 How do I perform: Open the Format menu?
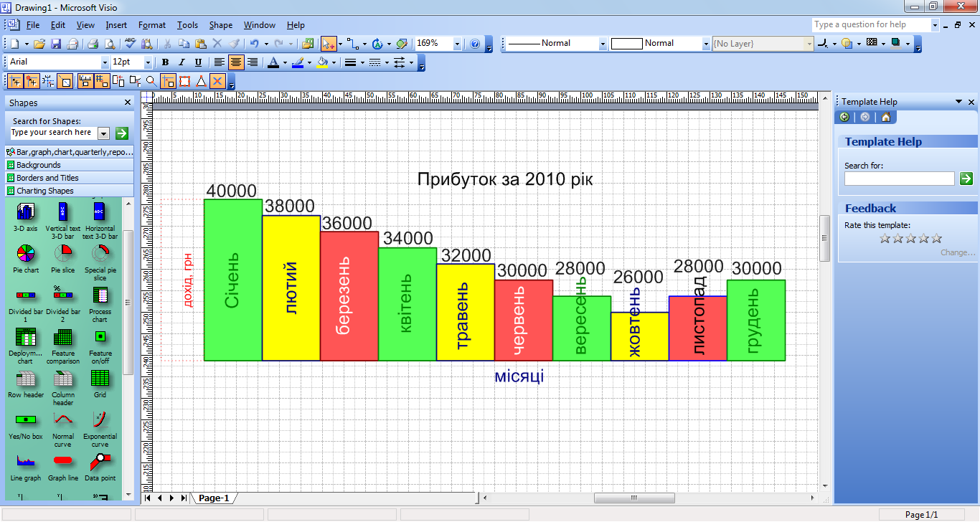pyautogui.click(x=152, y=25)
